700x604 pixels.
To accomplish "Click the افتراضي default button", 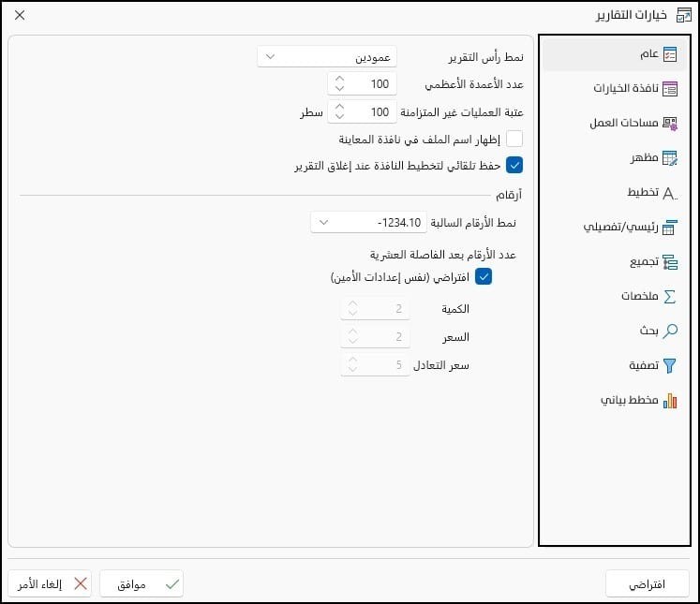I will tap(648, 583).
